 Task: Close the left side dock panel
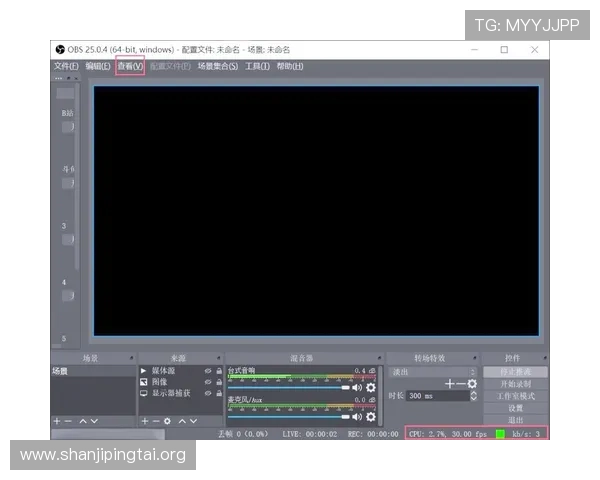tap(76, 78)
